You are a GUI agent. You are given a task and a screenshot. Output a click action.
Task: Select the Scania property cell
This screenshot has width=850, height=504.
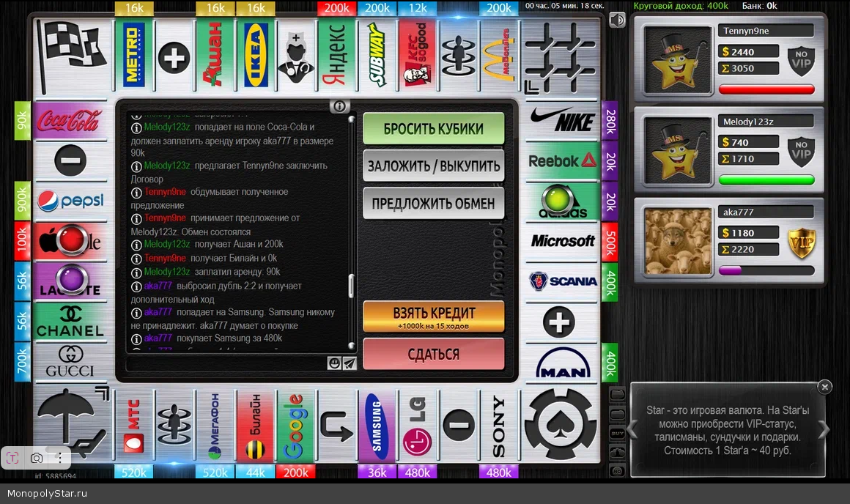click(x=562, y=281)
